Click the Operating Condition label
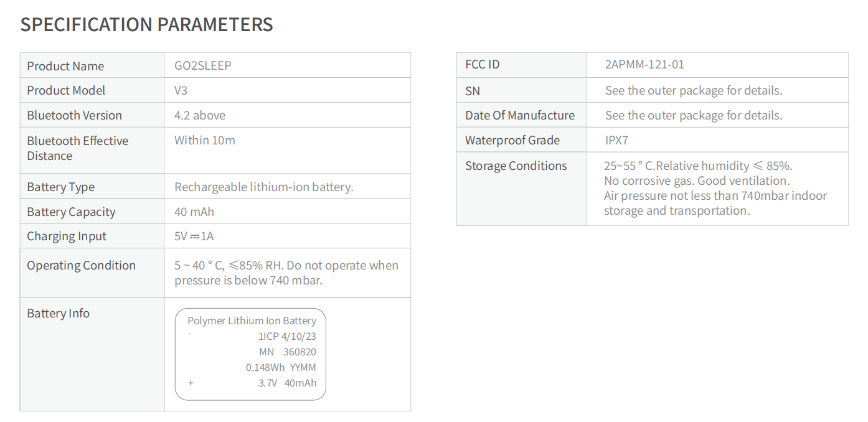Screen dimensions: 868x422 81,265
